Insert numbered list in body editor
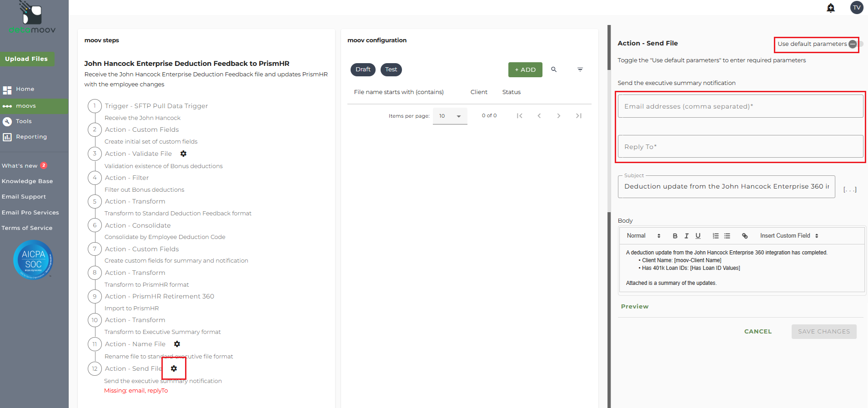 click(x=716, y=236)
